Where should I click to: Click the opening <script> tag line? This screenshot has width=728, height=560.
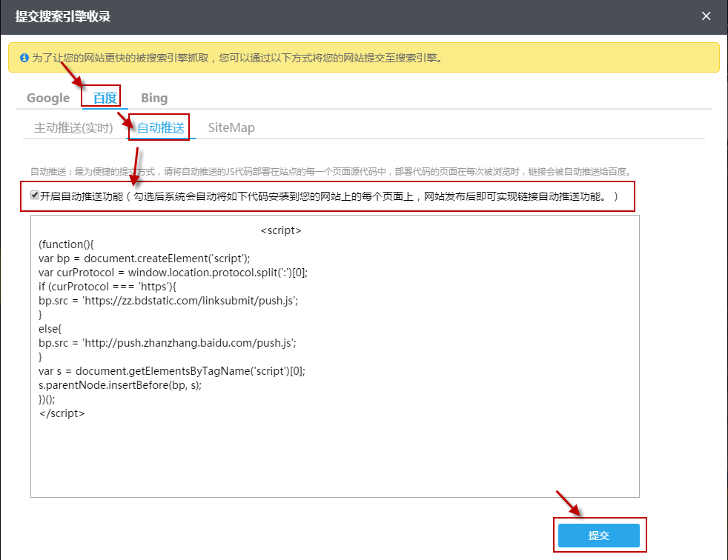(281, 230)
